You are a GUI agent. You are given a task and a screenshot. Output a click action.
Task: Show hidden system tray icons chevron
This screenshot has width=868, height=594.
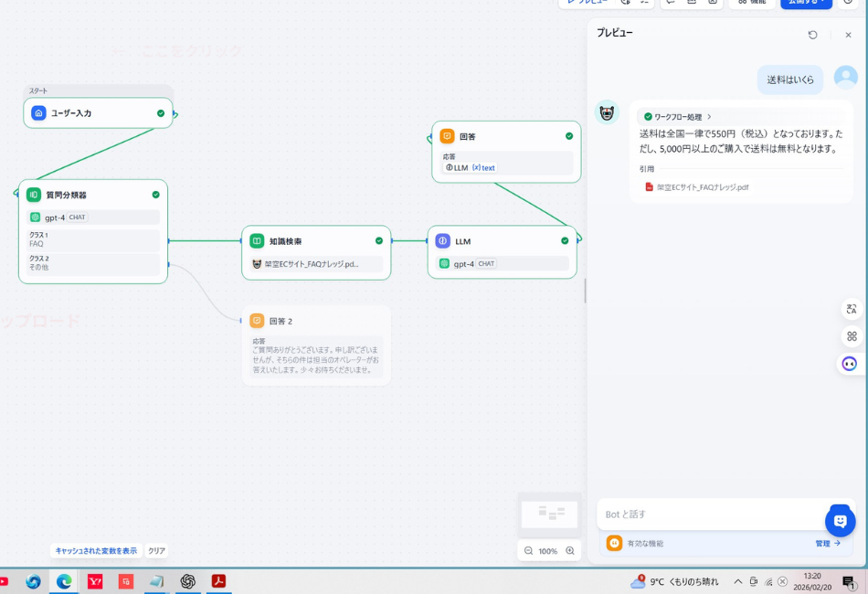(738, 581)
